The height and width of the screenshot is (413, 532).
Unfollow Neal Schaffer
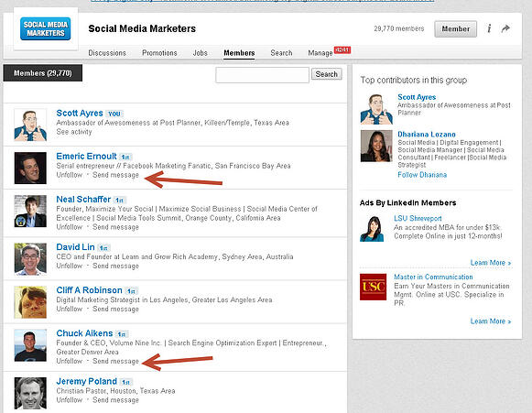(x=70, y=227)
